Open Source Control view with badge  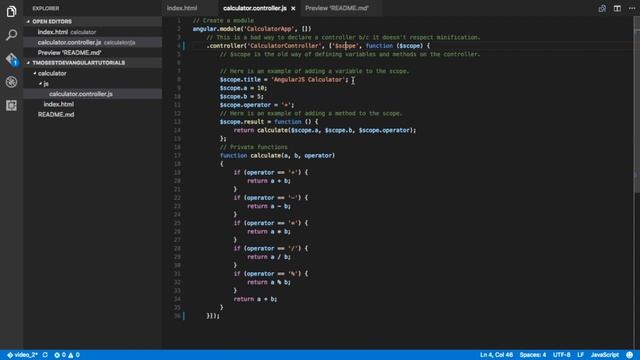[x=11, y=59]
